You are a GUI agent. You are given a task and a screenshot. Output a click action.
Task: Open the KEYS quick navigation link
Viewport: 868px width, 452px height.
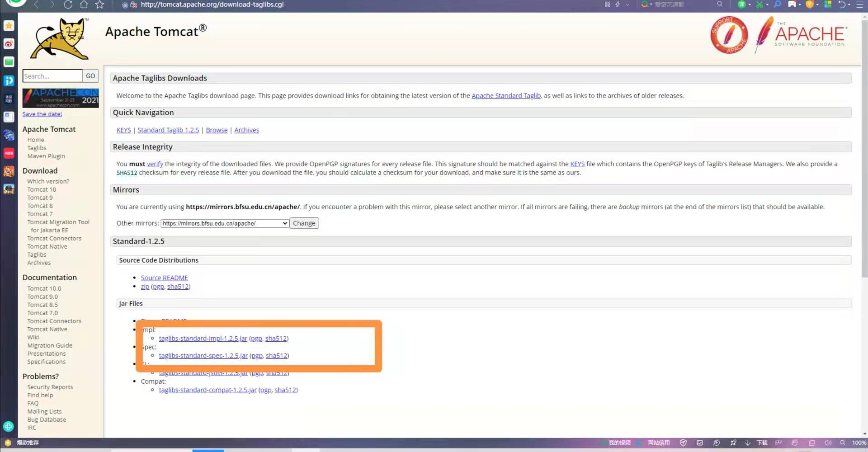click(123, 130)
